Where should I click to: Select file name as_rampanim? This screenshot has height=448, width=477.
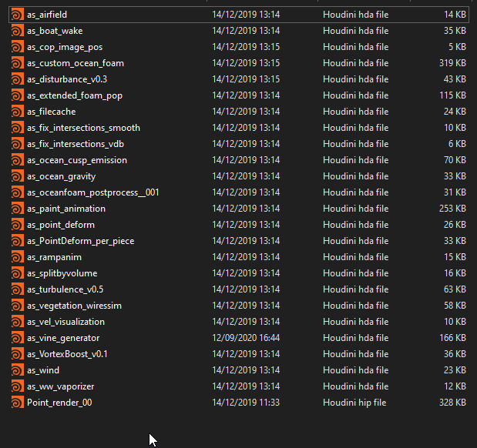point(54,257)
